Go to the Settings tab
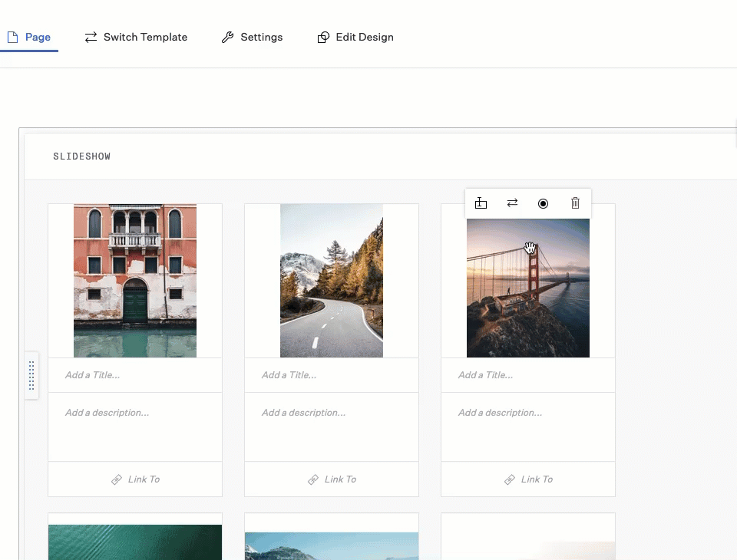This screenshot has height=560, width=737. click(252, 37)
